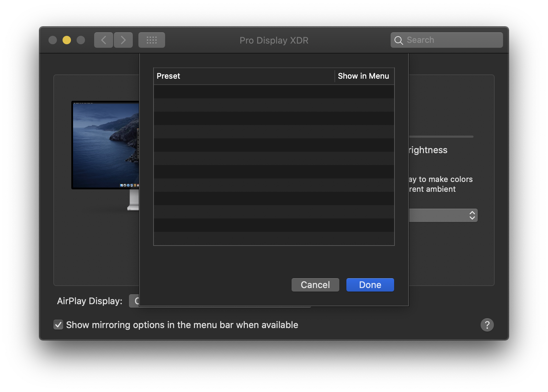The width and height of the screenshot is (548, 392).
Task: Adjust the brightness slider track
Action: coord(441,137)
